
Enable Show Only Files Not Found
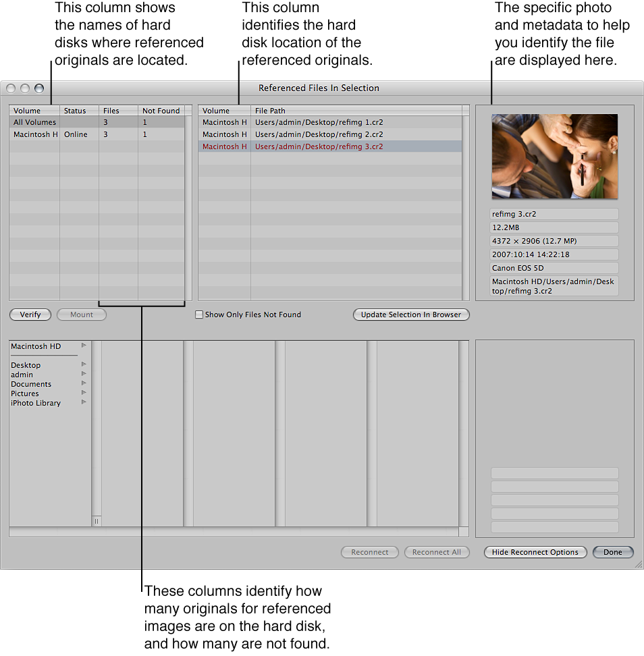[x=199, y=314]
